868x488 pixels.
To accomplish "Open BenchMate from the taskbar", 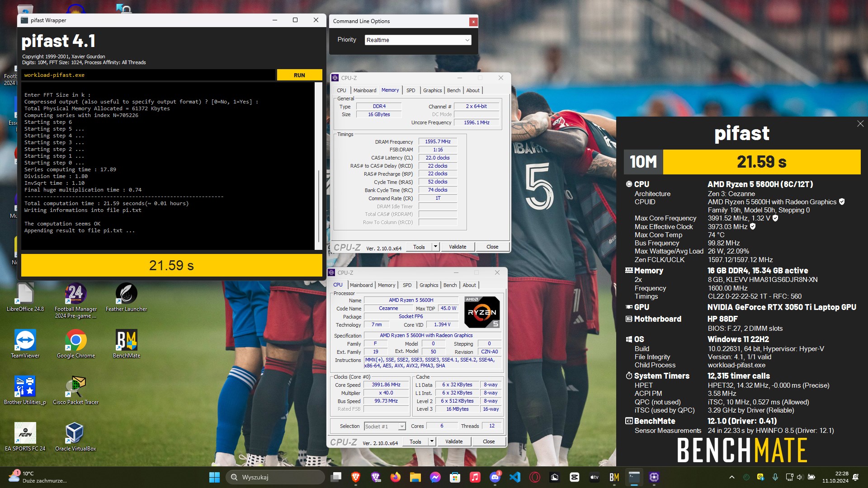I will pyautogui.click(x=614, y=477).
